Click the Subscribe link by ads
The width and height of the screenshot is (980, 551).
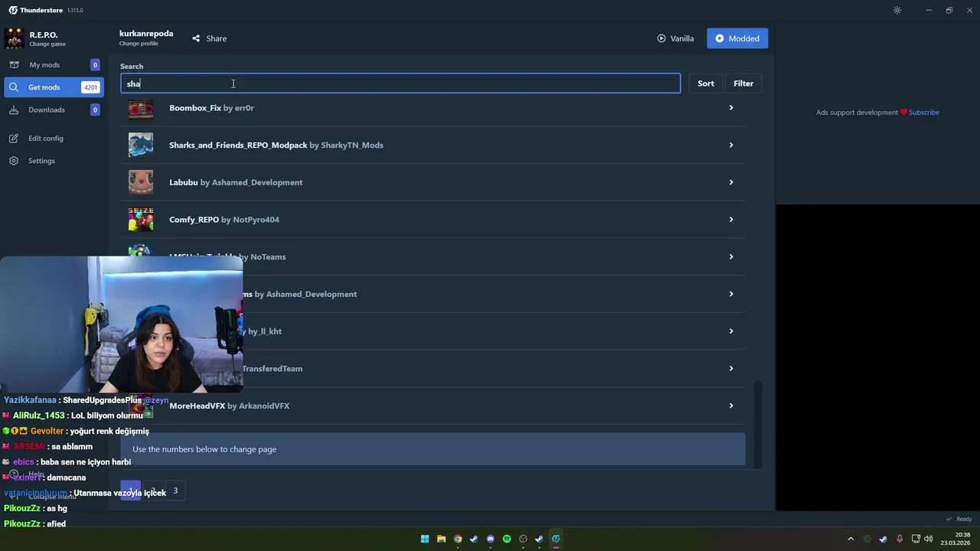pos(924,112)
